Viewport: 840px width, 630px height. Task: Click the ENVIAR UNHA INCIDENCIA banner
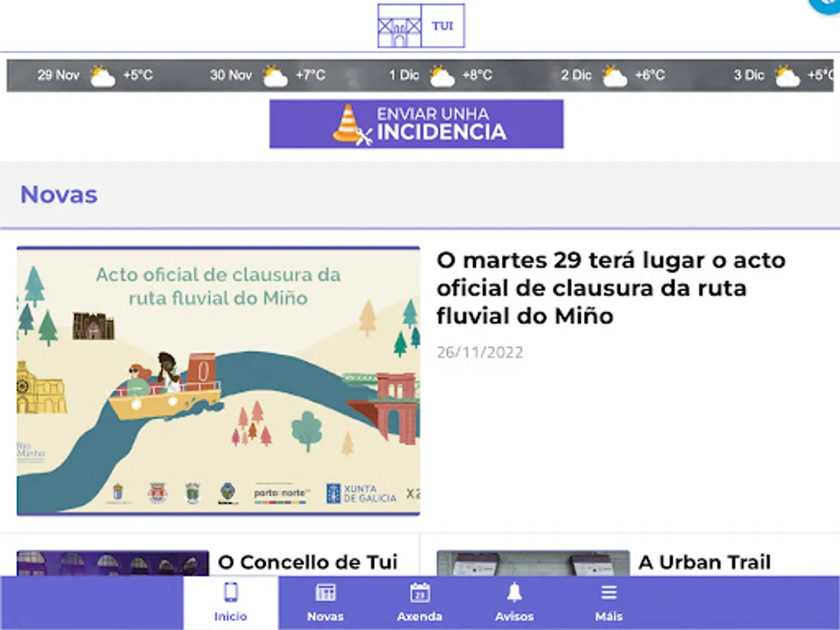coord(416,124)
